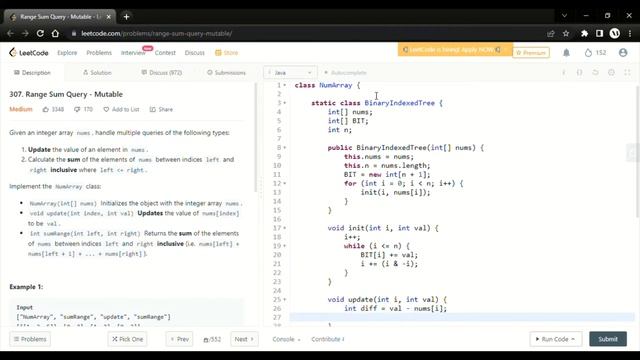
Task: Go to the Next problem
Action: click(x=244, y=339)
